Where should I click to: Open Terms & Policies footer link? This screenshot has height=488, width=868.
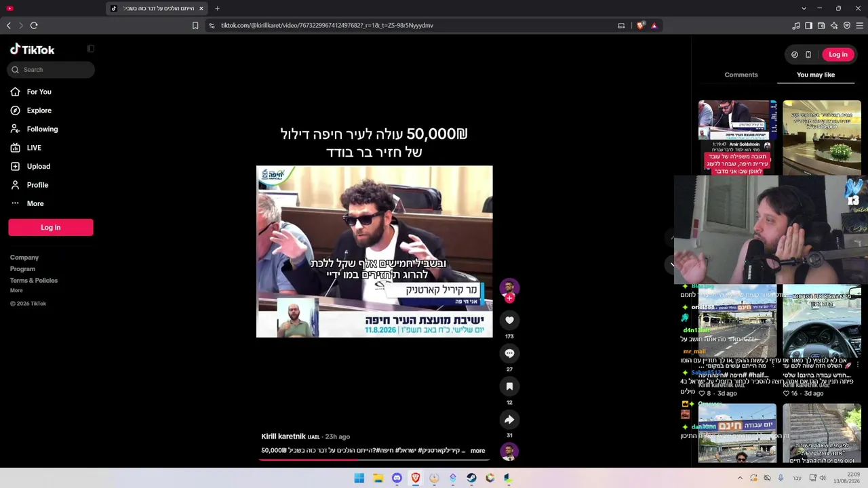click(x=34, y=281)
